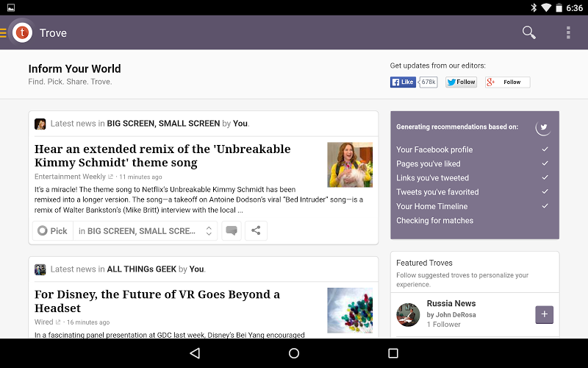The width and height of the screenshot is (588, 368).
Task: Click the Google+ Follow button
Action: 507,82
